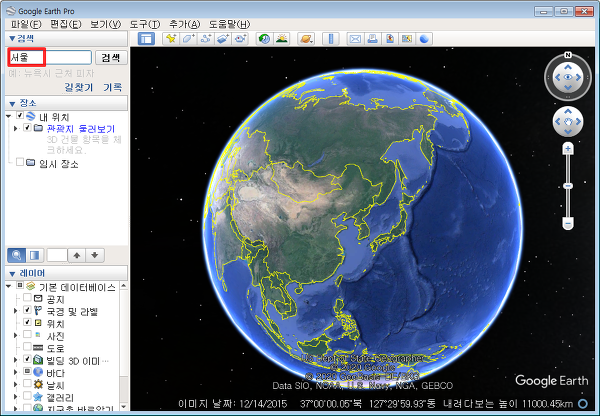Zoom in with the plus button
The width and height of the screenshot is (600, 416).
pyautogui.click(x=568, y=148)
